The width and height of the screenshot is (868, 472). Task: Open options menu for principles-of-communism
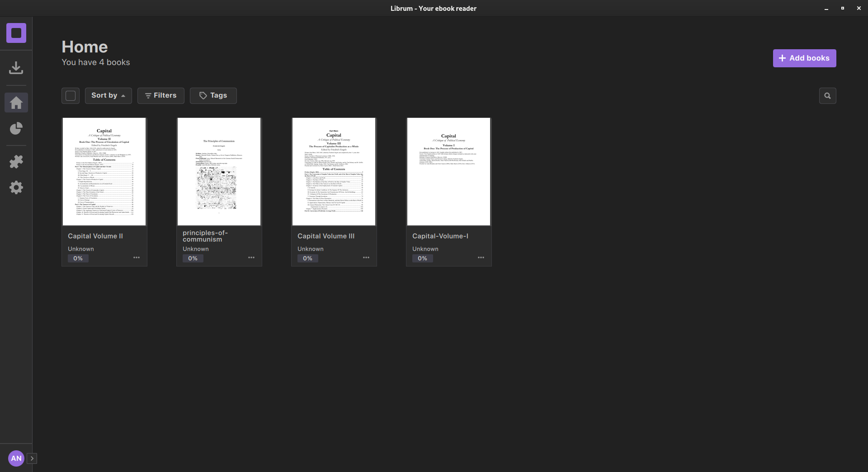(251, 257)
